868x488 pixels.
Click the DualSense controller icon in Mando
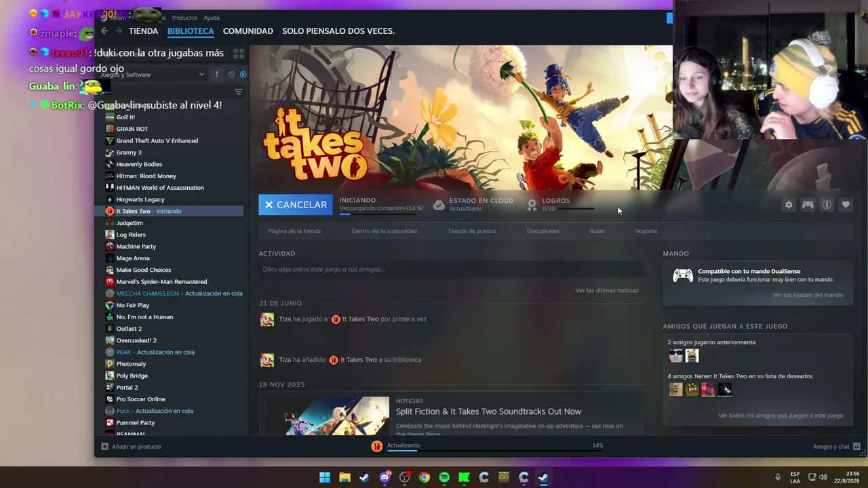682,275
